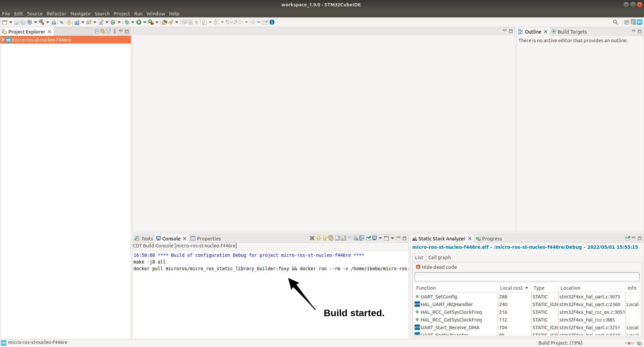
Task: Click the blue Information Center icon
Action: pos(272,22)
